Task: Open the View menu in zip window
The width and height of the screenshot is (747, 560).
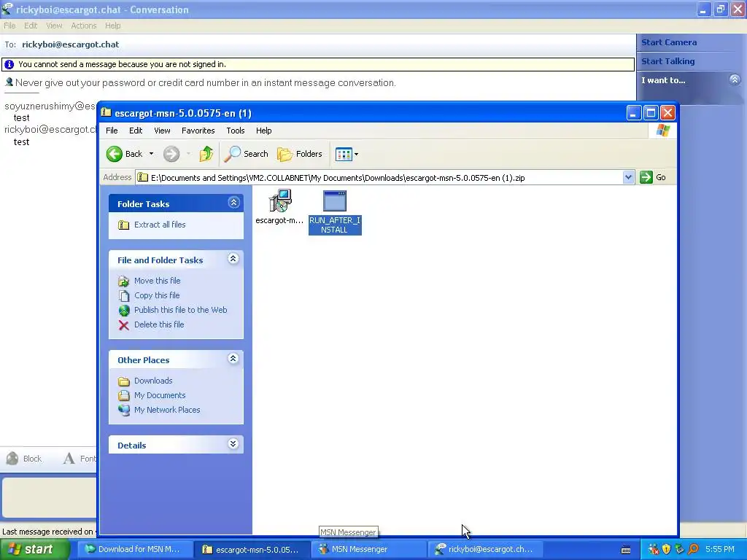Action: click(162, 131)
